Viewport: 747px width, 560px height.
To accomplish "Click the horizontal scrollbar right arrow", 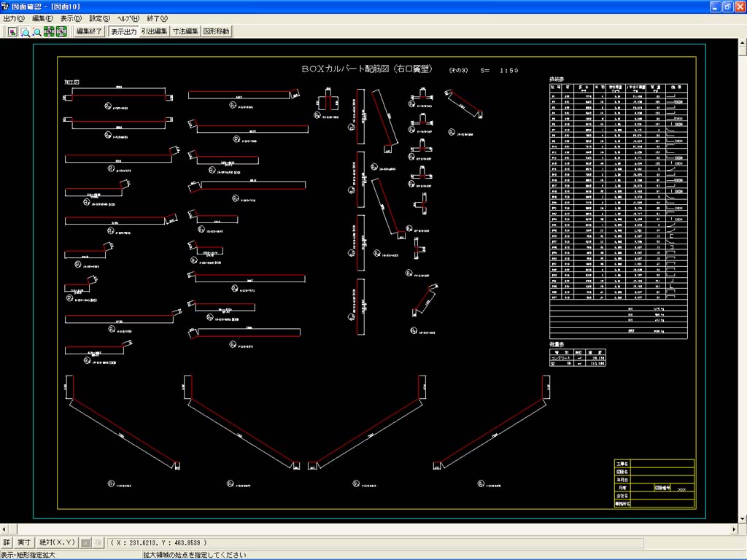I will pos(734,529).
